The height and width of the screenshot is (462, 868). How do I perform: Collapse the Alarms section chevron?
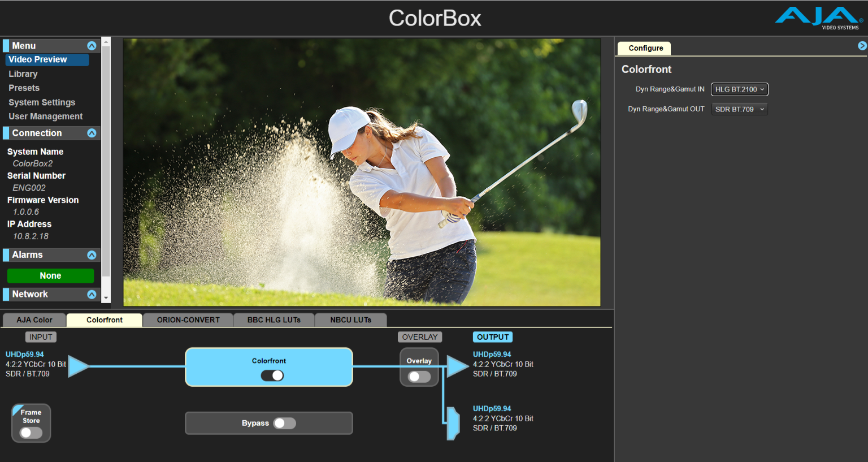[92, 255]
